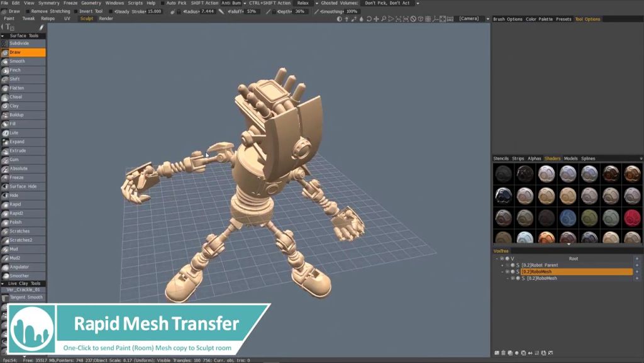The height and width of the screenshot is (363, 644).
Task: Choose the Polish brush tool
Action: 23,222
